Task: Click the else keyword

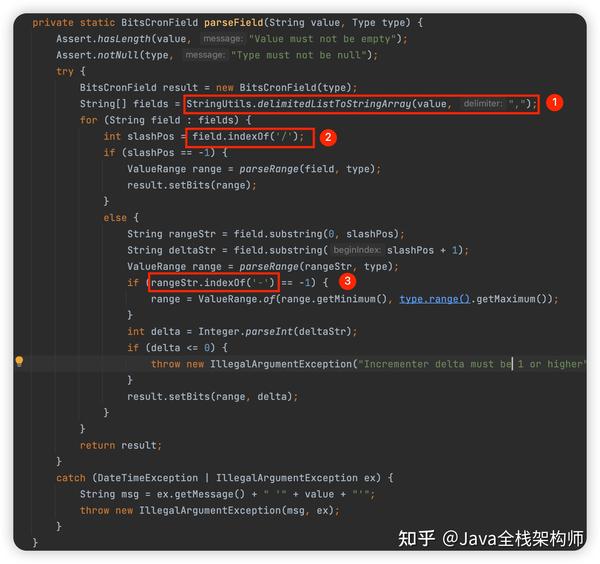Action: (x=115, y=218)
